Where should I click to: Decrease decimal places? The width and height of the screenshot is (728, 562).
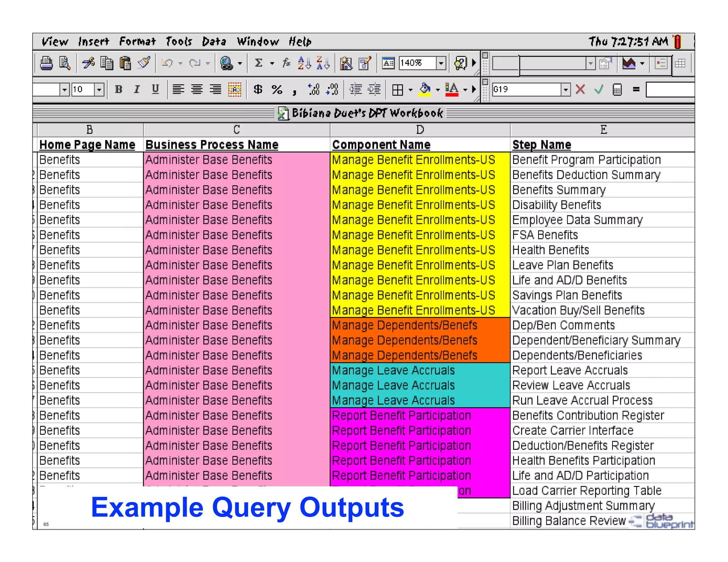coord(332,89)
